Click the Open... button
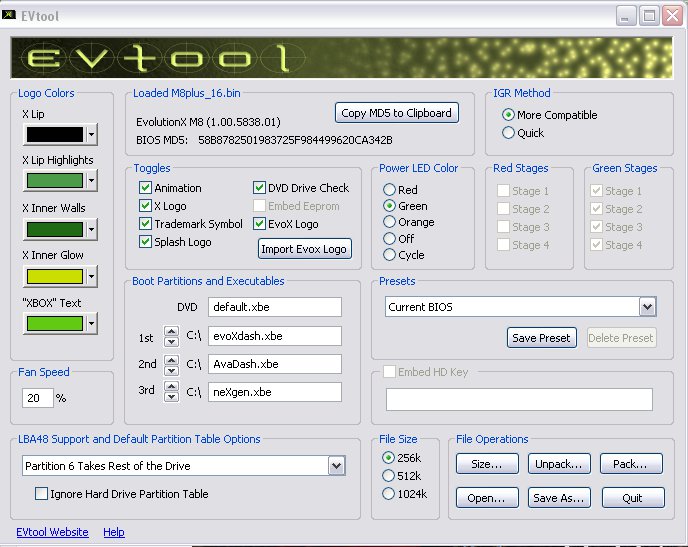The image size is (688, 547). pos(487,498)
